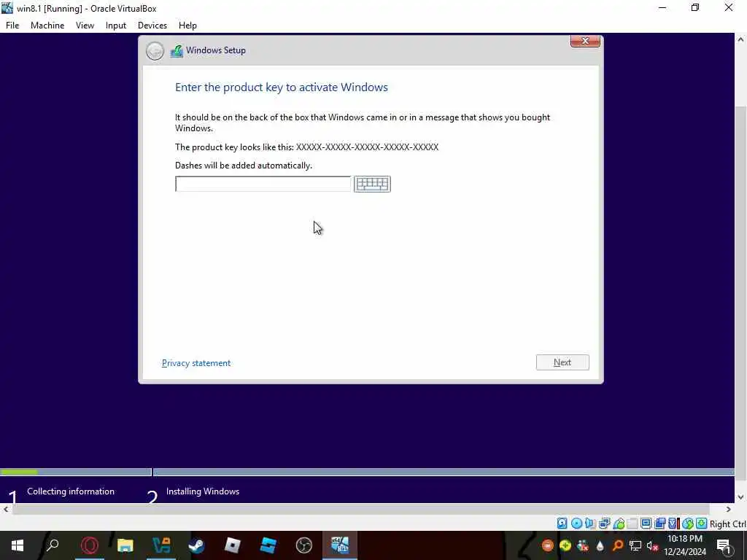Open the Action Center notifications icon

coord(724,545)
